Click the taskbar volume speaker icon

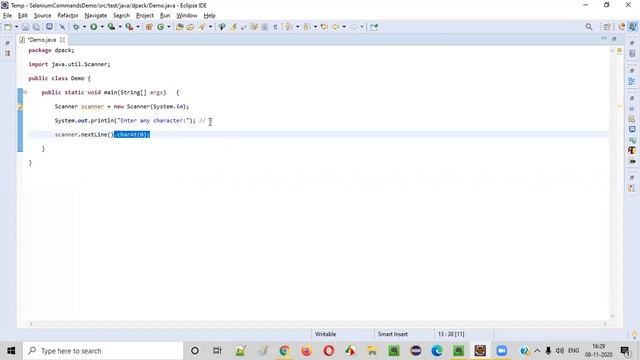[560, 351]
